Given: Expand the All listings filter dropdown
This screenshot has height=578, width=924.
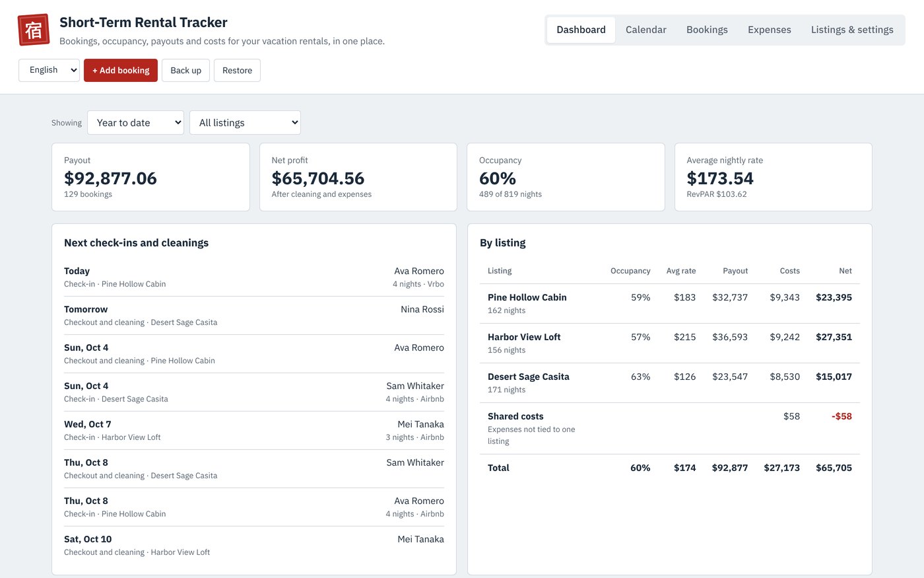Looking at the screenshot, I should coord(245,123).
